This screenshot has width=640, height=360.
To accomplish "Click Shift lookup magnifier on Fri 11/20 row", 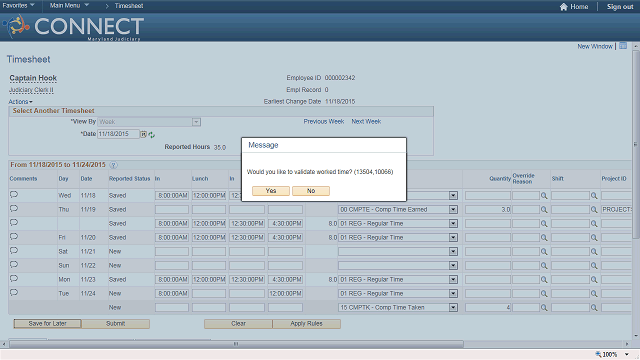I will pyautogui.click(x=594, y=238).
